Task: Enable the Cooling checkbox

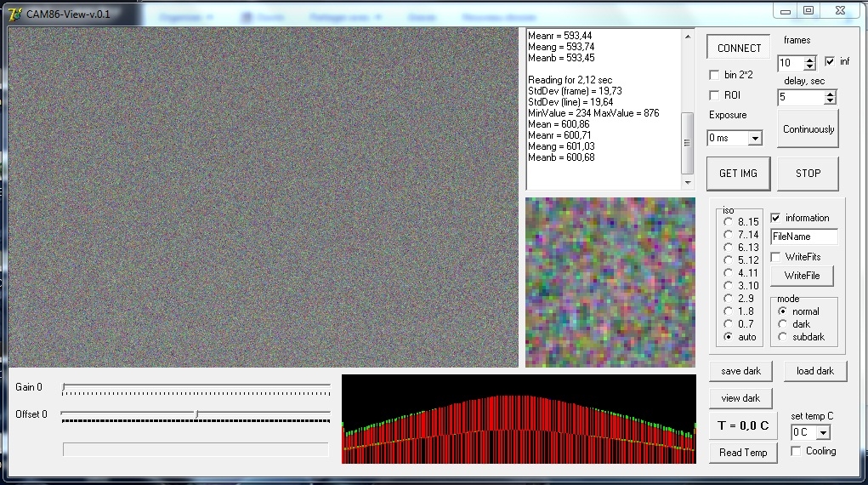Action: (796, 451)
